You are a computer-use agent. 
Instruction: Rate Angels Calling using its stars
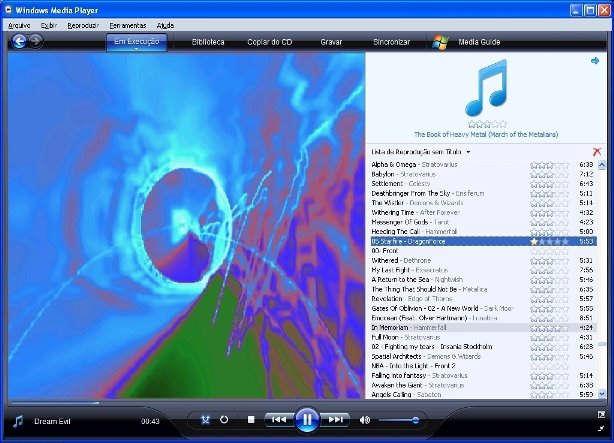pyautogui.click(x=549, y=395)
